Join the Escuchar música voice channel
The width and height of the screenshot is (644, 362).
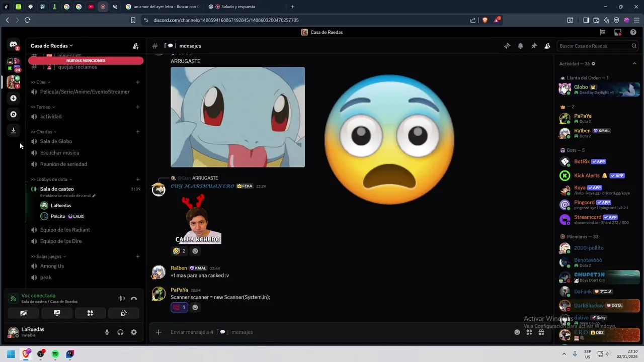tap(86, 153)
